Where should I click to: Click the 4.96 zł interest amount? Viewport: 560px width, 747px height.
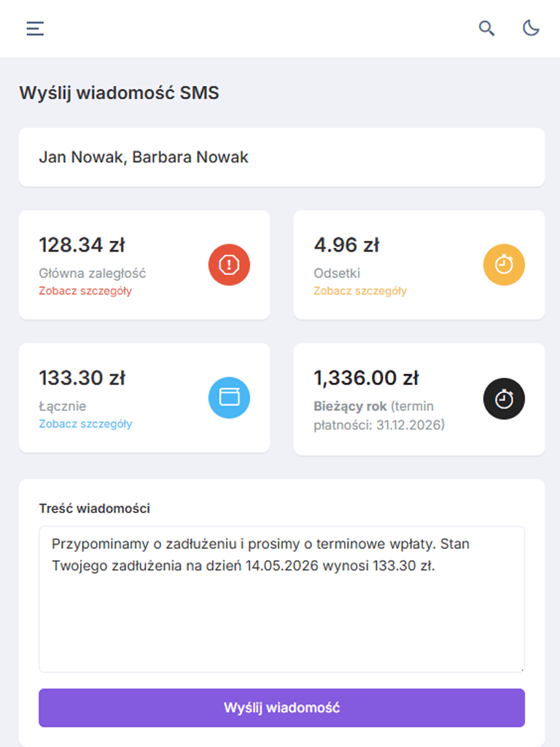click(x=346, y=245)
